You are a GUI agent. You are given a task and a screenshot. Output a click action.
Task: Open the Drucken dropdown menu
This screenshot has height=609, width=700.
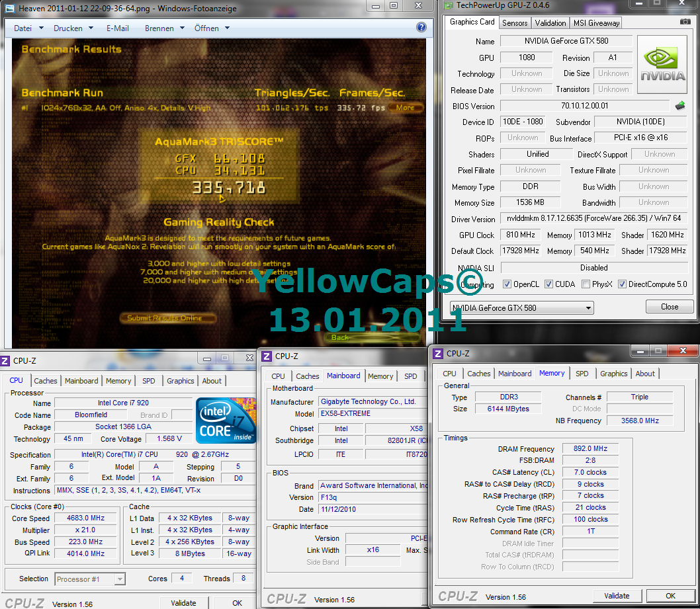73,28
